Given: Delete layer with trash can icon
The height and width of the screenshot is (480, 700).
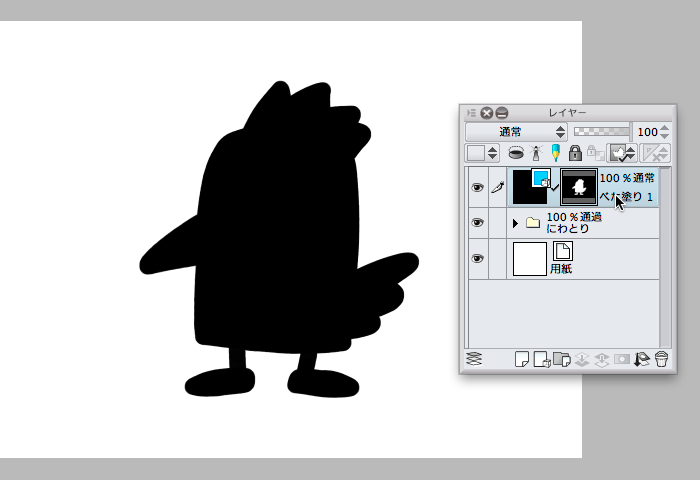Looking at the screenshot, I should [662, 359].
